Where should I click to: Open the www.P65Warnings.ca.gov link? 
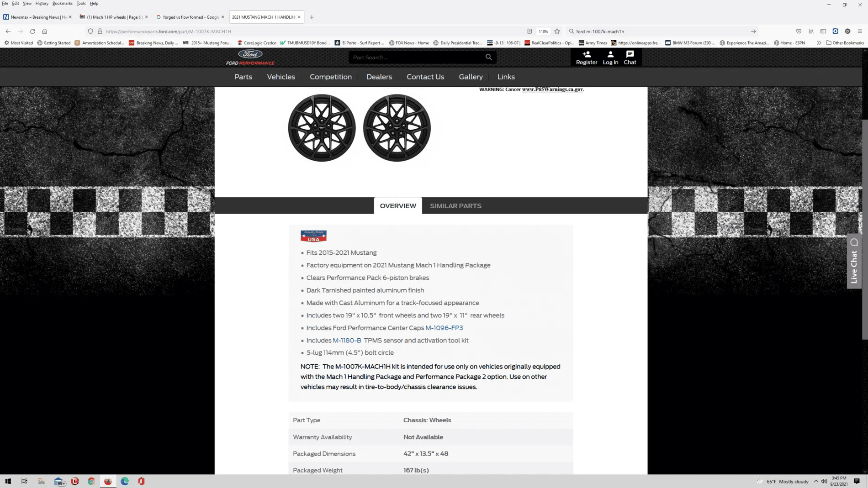pyautogui.click(x=552, y=89)
